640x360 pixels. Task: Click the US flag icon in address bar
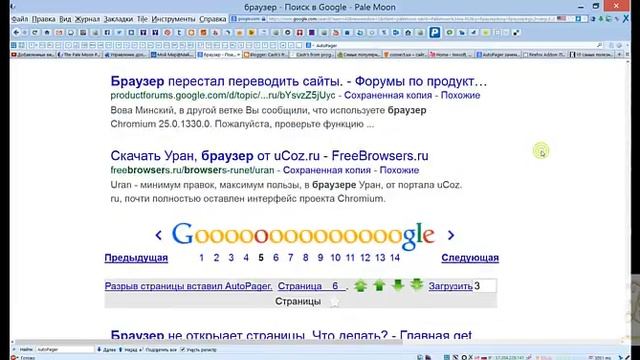click(561, 19)
